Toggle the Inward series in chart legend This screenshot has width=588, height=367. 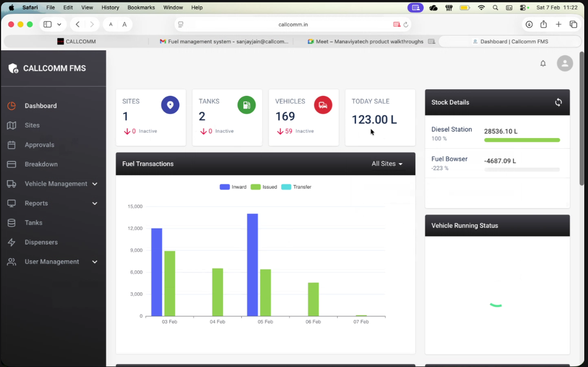coord(233,187)
